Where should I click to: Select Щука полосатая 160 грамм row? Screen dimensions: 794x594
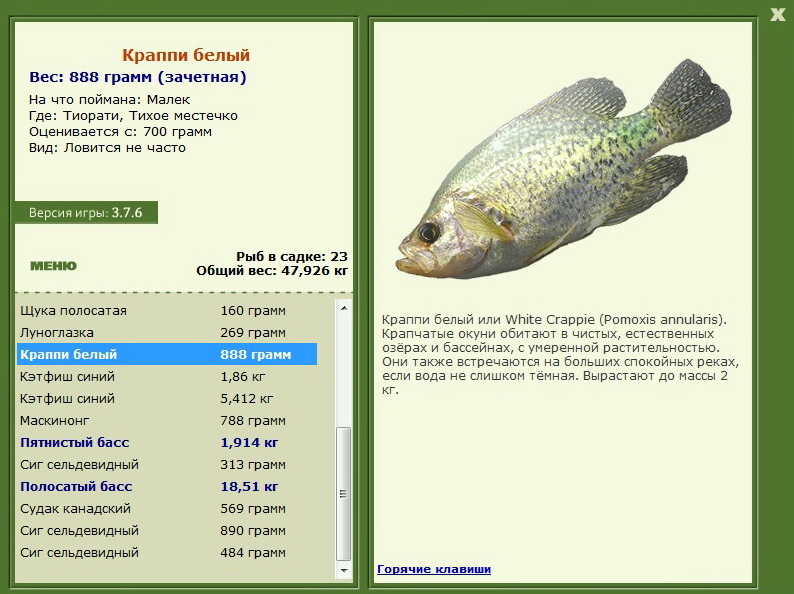click(x=167, y=310)
